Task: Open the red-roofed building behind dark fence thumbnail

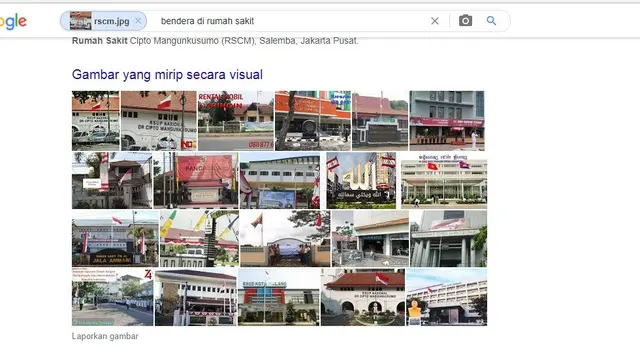Action: pos(380,121)
